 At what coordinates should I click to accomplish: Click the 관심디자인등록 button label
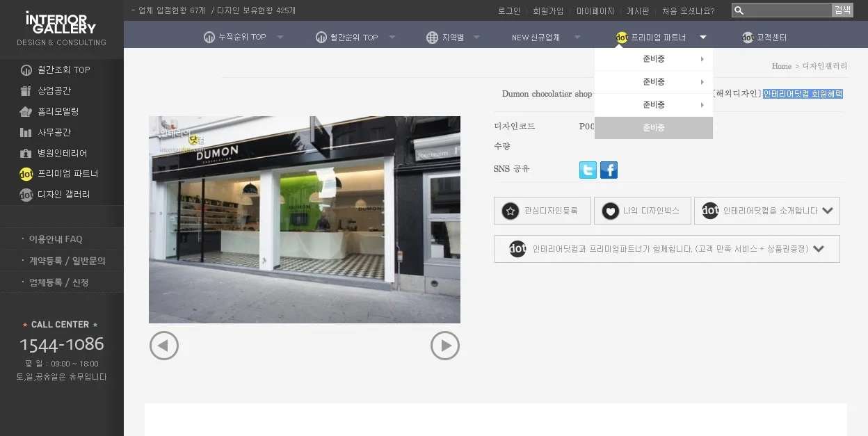[551, 211]
